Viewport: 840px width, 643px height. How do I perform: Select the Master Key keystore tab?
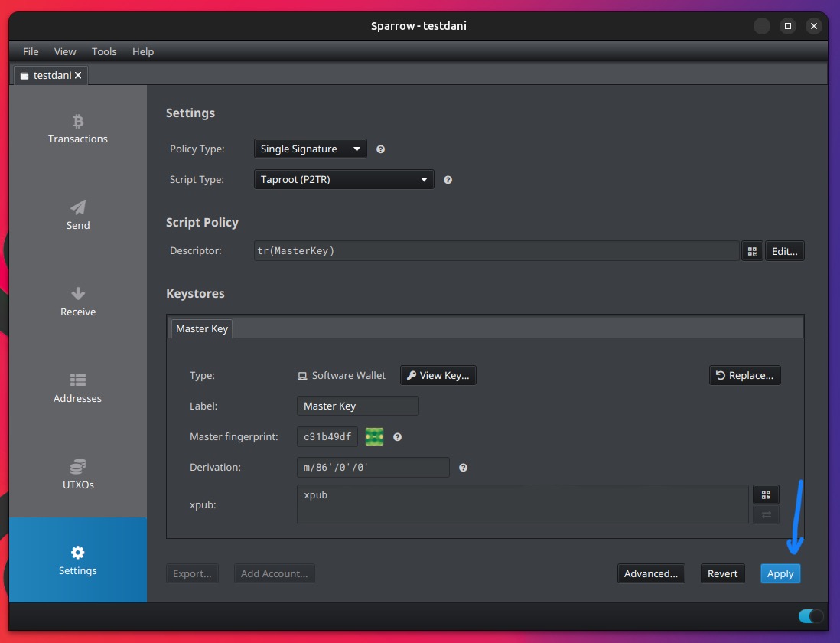(x=202, y=328)
